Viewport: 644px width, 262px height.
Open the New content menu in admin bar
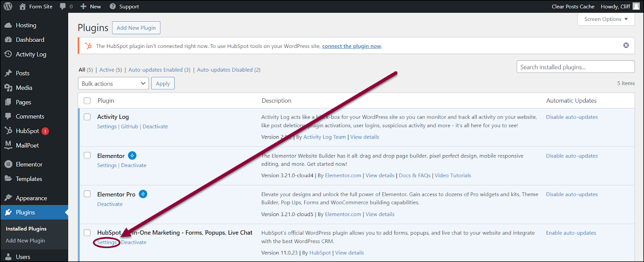point(91,6)
